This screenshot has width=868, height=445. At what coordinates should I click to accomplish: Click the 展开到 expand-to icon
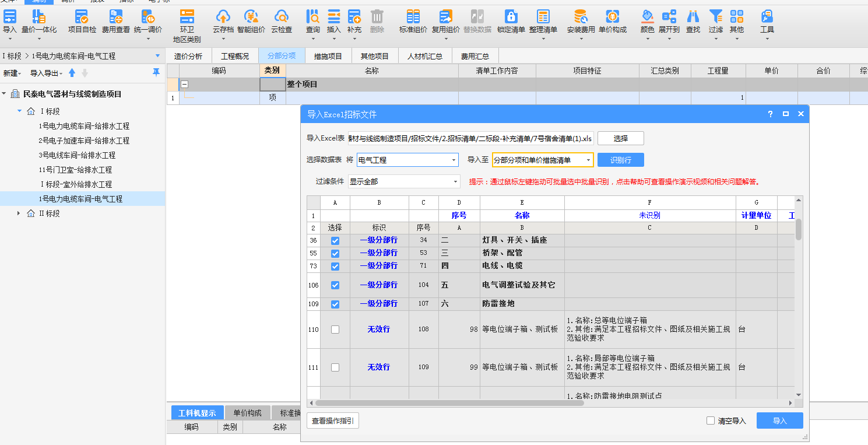[669, 16]
